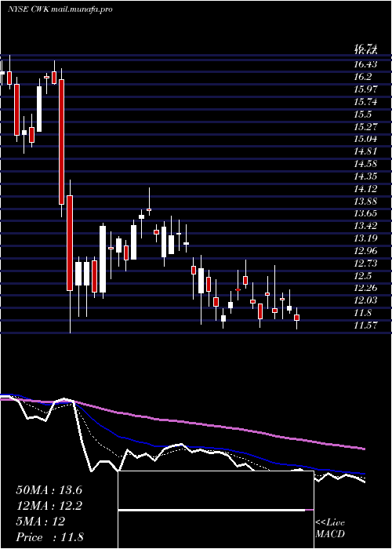Select the '5MA : 12' readout
This screenshot has height=549, width=392.
point(41,522)
